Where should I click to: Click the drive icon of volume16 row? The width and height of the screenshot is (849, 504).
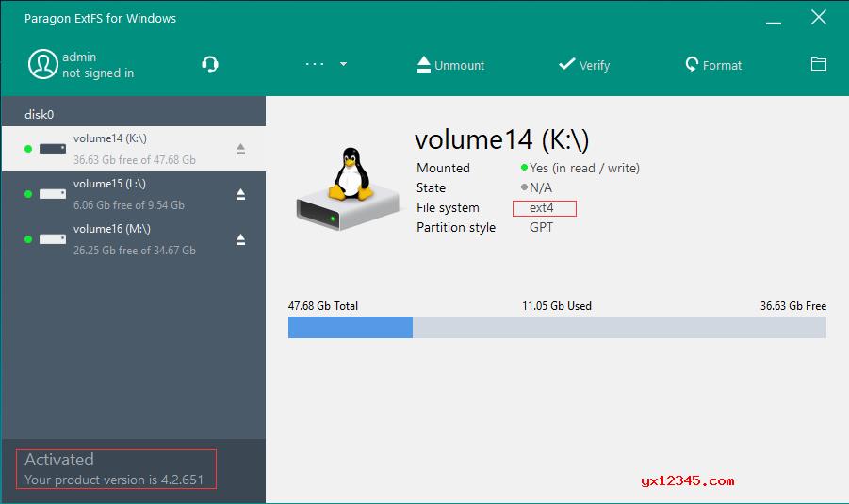point(53,239)
